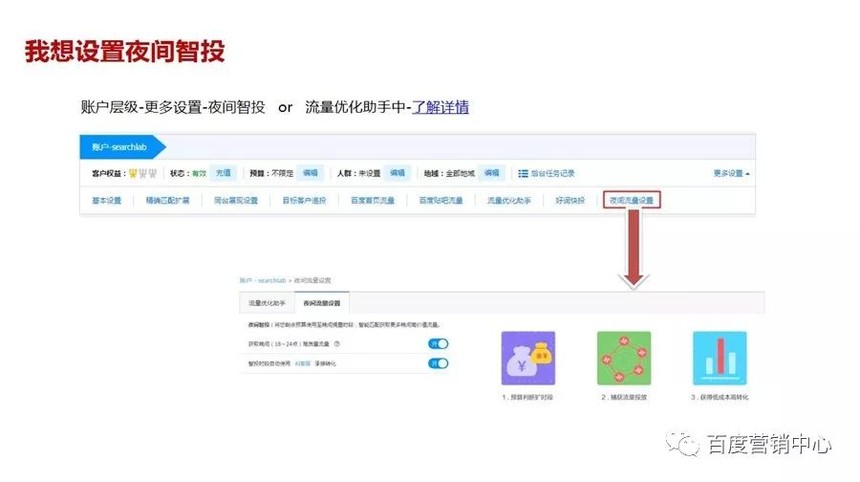The image size is (860, 482).
Task: Click the WeChat logo watermark
Action: (x=682, y=443)
